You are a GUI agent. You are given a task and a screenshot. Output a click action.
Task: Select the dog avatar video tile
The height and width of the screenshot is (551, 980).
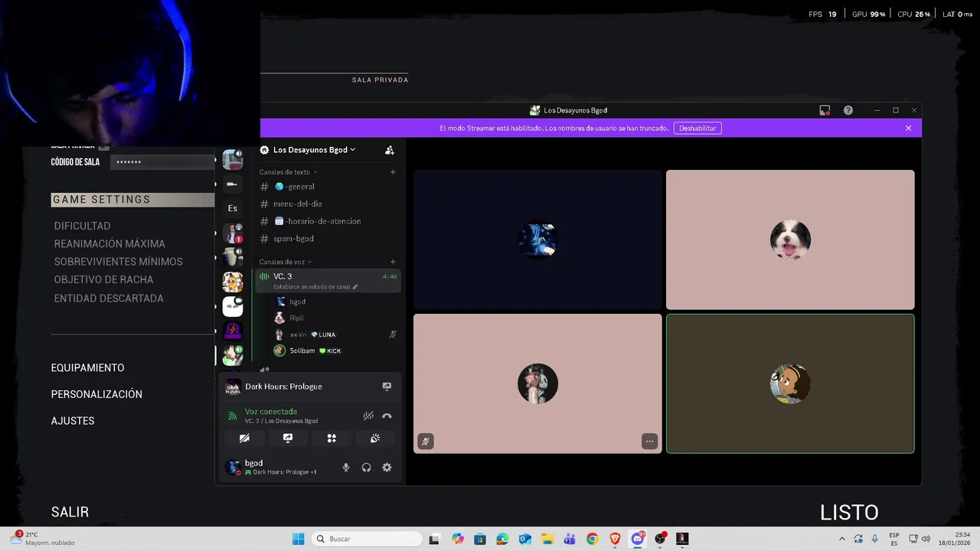(790, 240)
